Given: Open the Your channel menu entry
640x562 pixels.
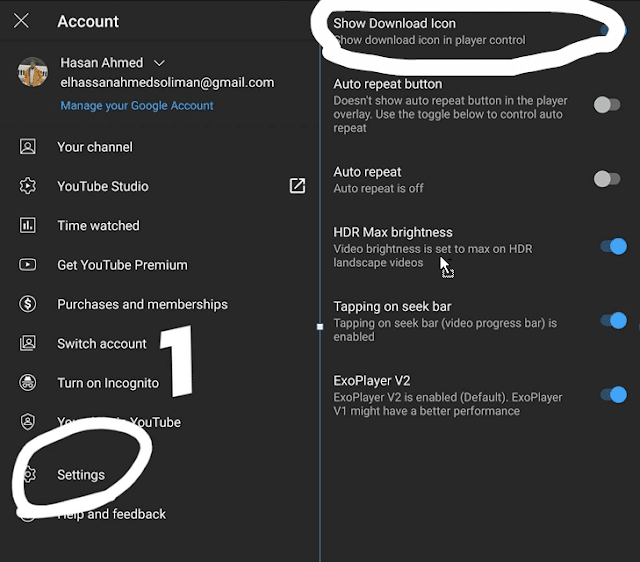Looking at the screenshot, I should (95, 147).
